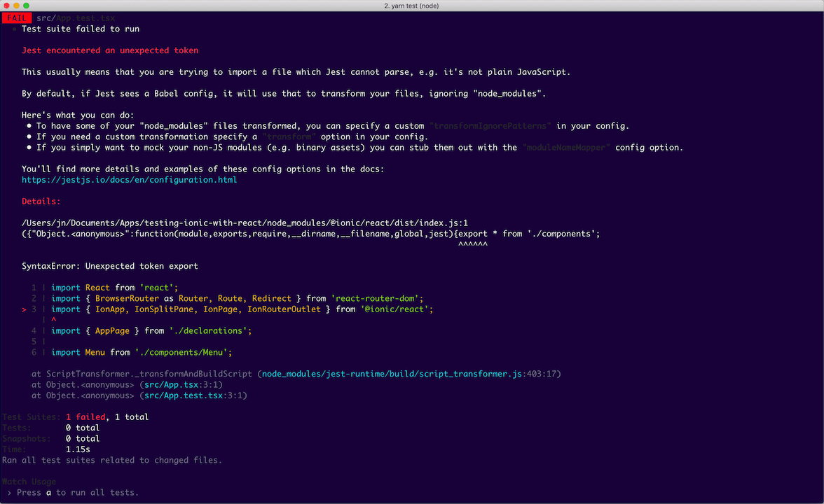The width and height of the screenshot is (824, 504).
Task: Click 'Press a to run all tests.' hint
Action: coord(73,493)
